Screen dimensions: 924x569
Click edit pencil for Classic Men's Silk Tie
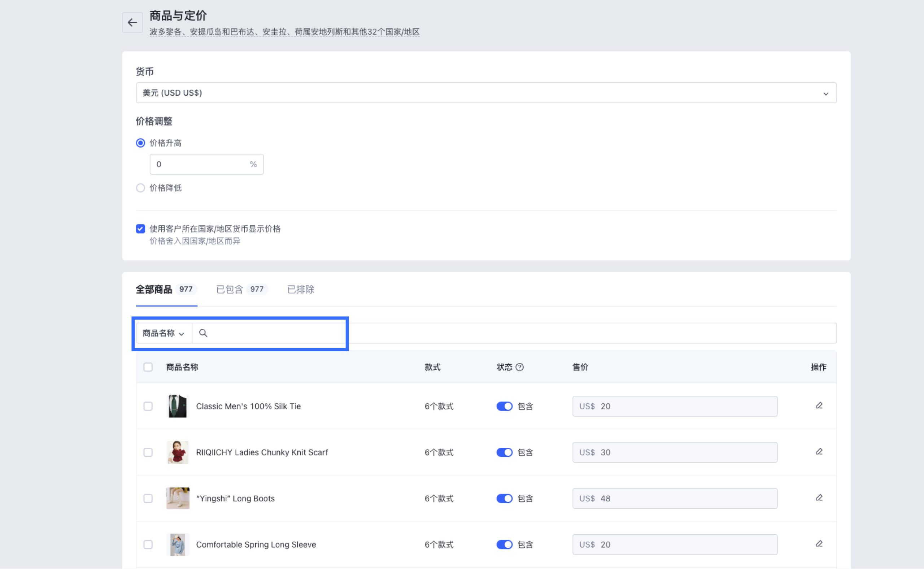click(819, 406)
